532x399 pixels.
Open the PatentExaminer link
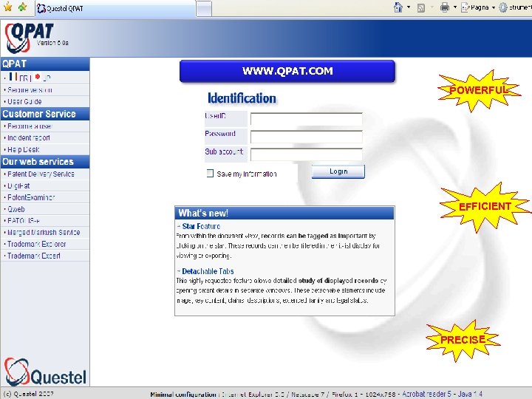pyautogui.click(x=31, y=197)
